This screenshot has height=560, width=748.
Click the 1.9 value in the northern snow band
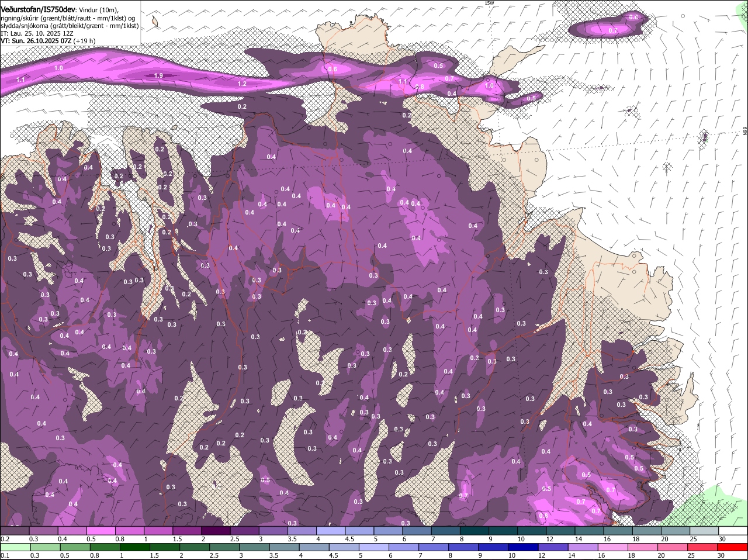158,75
